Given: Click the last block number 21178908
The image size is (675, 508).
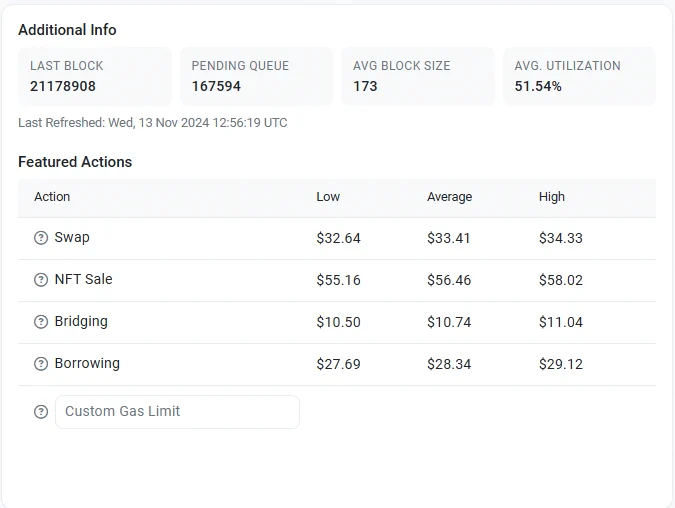Looking at the screenshot, I should [63, 86].
